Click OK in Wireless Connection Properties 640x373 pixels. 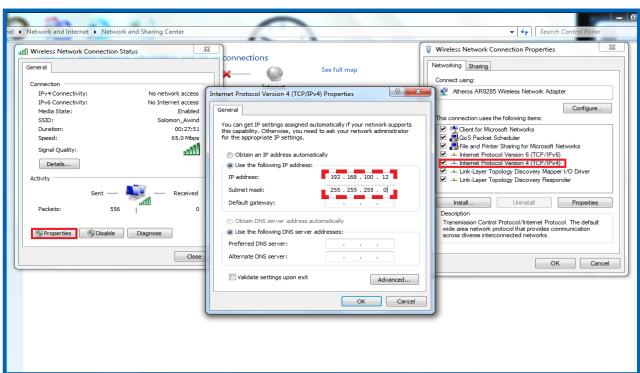click(x=555, y=263)
